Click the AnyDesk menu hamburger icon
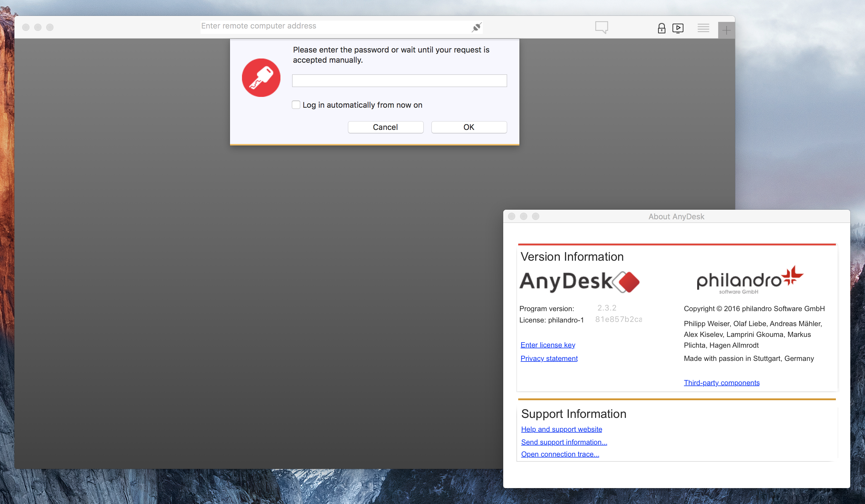865x504 pixels. click(x=702, y=27)
